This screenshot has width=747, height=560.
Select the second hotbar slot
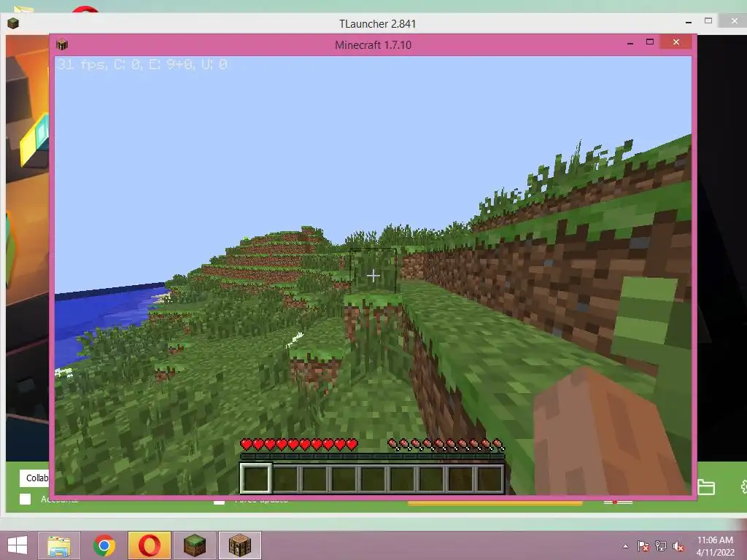(285, 478)
